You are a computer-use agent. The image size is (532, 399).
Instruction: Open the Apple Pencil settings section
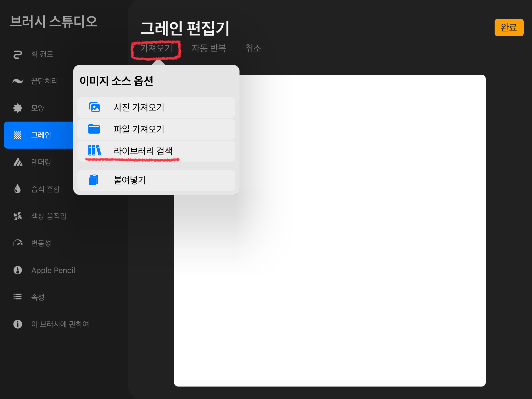tap(53, 270)
